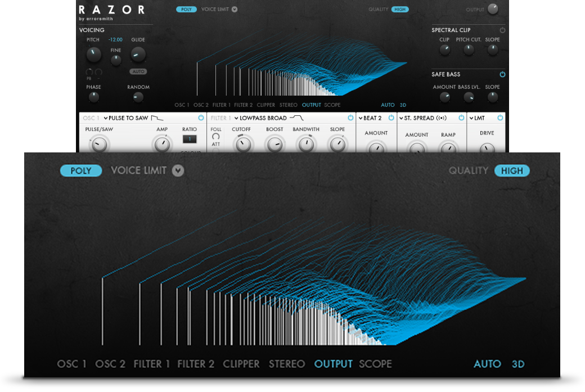This screenshot has width=585, height=392.
Task: Open the BEAT 2 effect dropdown
Action: point(370,118)
